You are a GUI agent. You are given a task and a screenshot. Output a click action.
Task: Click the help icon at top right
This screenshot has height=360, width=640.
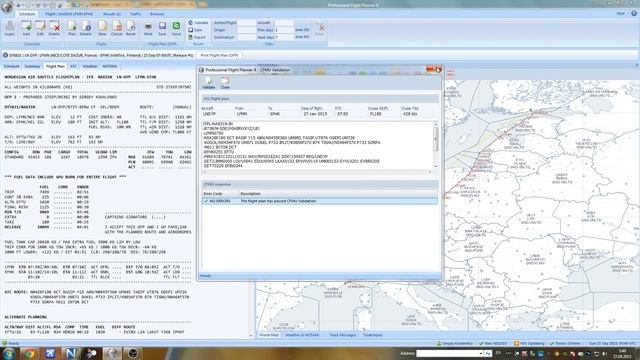pos(634,13)
